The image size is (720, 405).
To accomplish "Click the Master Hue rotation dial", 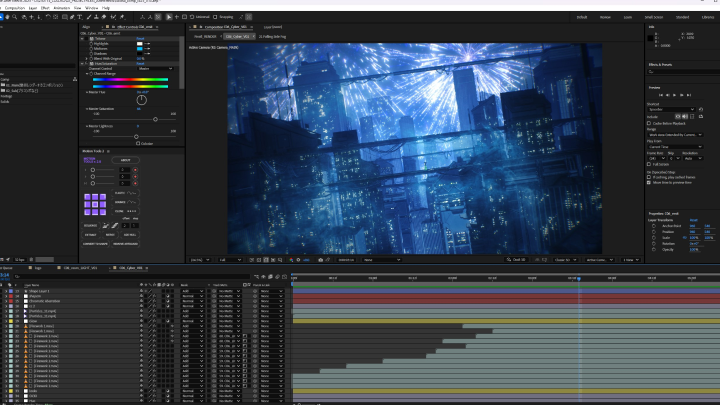I will 141,100.
